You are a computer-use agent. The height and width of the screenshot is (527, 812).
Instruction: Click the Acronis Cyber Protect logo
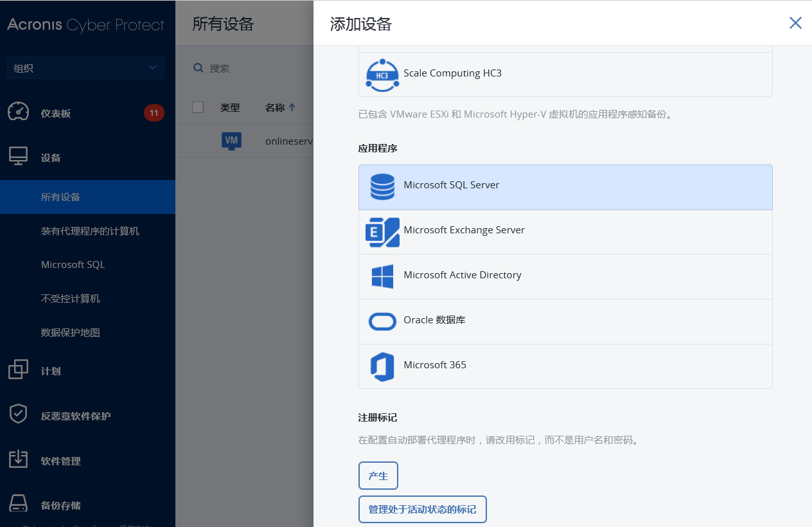[x=85, y=25]
